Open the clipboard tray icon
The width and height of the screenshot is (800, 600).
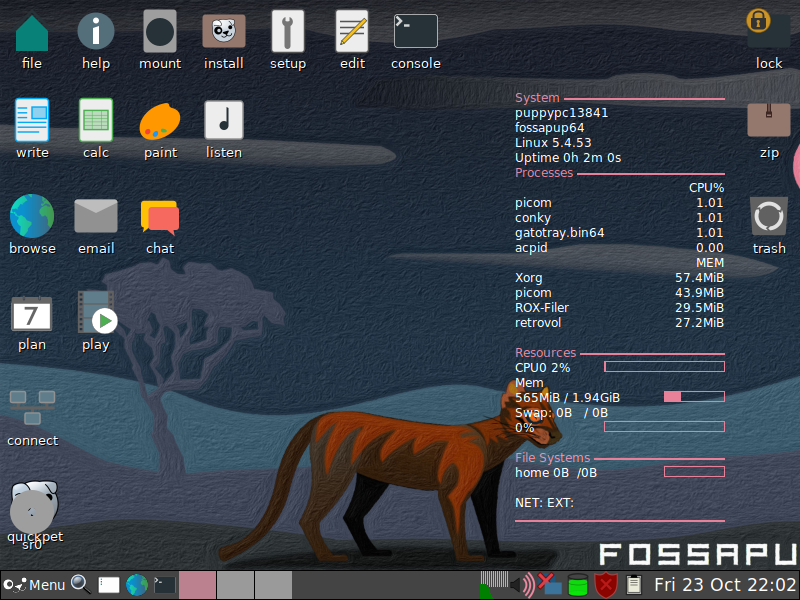(633, 585)
